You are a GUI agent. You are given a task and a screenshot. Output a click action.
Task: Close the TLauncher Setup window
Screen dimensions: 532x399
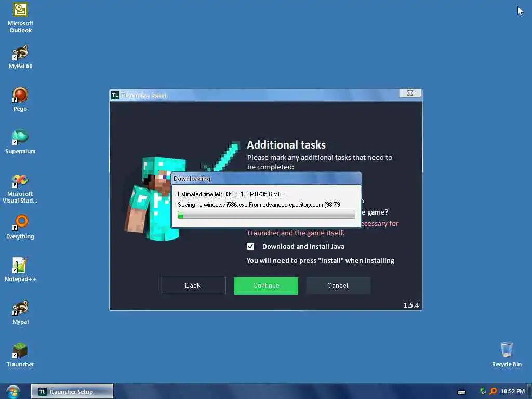click(x=410, y=93)
